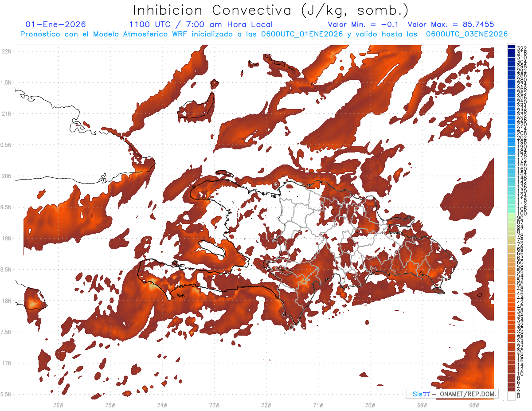Click the '73W' longitude label
The image size is (532, 411).
[214, 405]
